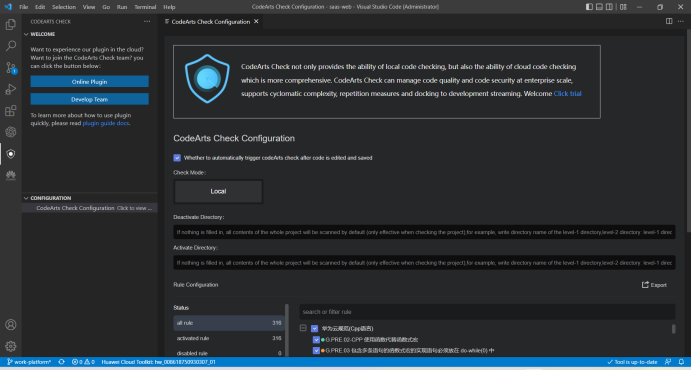Collapse the WELCOME section

26,34
